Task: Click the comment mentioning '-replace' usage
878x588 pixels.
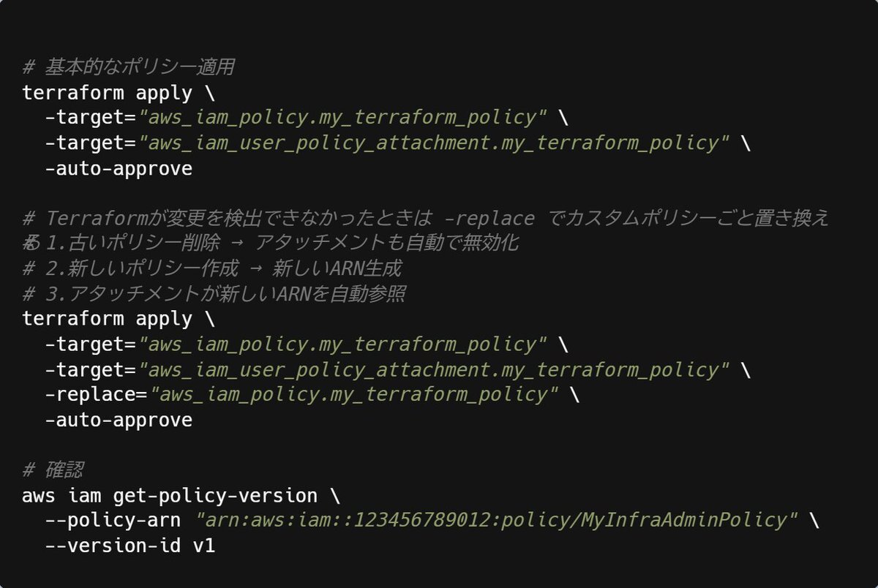Action: click(x=426, y=219)
